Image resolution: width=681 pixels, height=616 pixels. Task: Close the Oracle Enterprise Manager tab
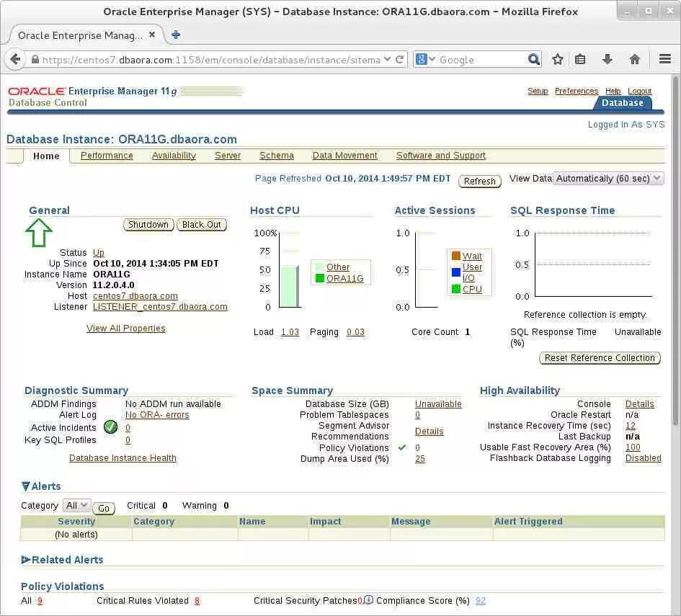point(152,35)
